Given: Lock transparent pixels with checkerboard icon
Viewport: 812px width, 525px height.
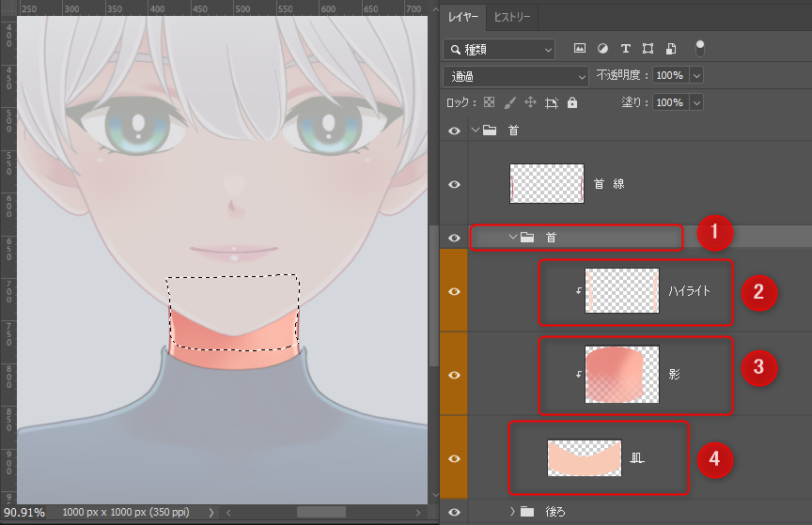Looking at the screenshot, I should pyautogui.click(x=489, y=102).
